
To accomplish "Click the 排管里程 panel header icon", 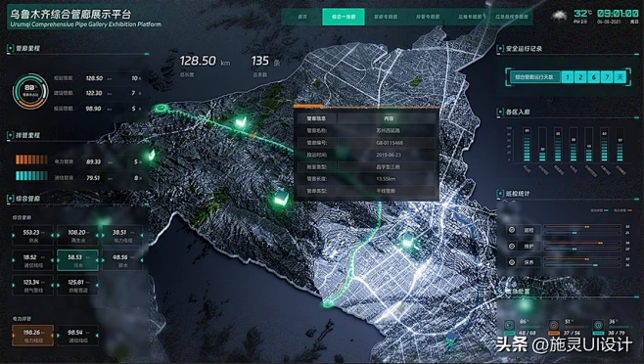I will (x=10, y=135).
